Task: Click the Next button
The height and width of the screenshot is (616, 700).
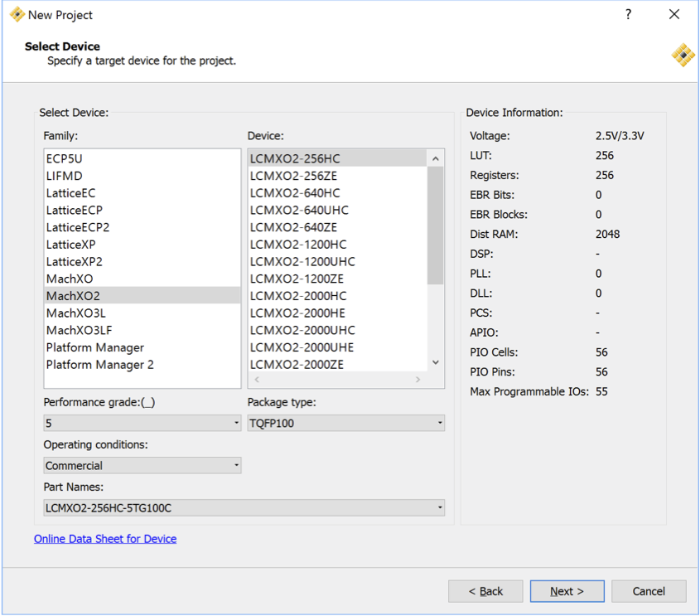Action: tap(567, 591)
